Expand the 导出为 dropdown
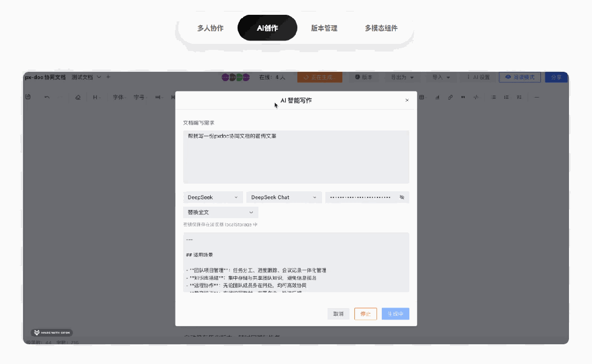This screenshot has width=592, height=364. [x=402, y=77]
